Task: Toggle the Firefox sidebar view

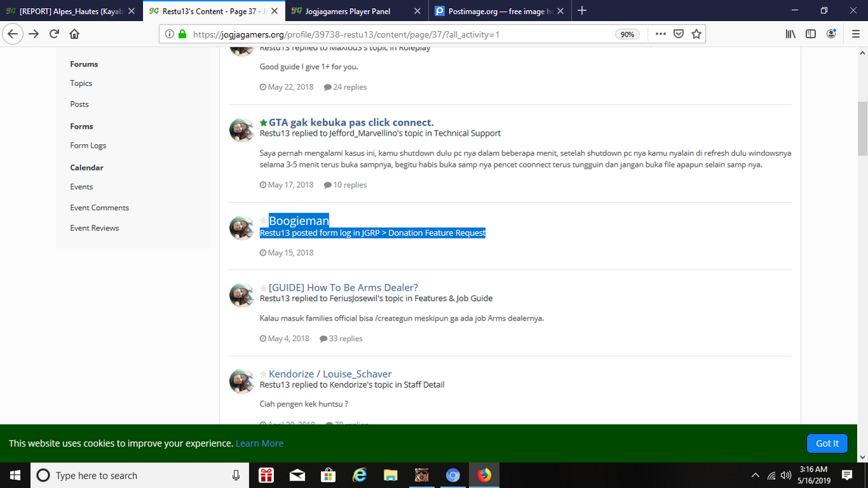Action: [x=810, y=34]
